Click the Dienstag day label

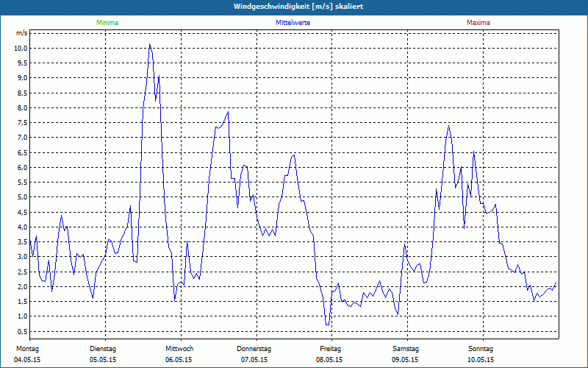point(103,349)
